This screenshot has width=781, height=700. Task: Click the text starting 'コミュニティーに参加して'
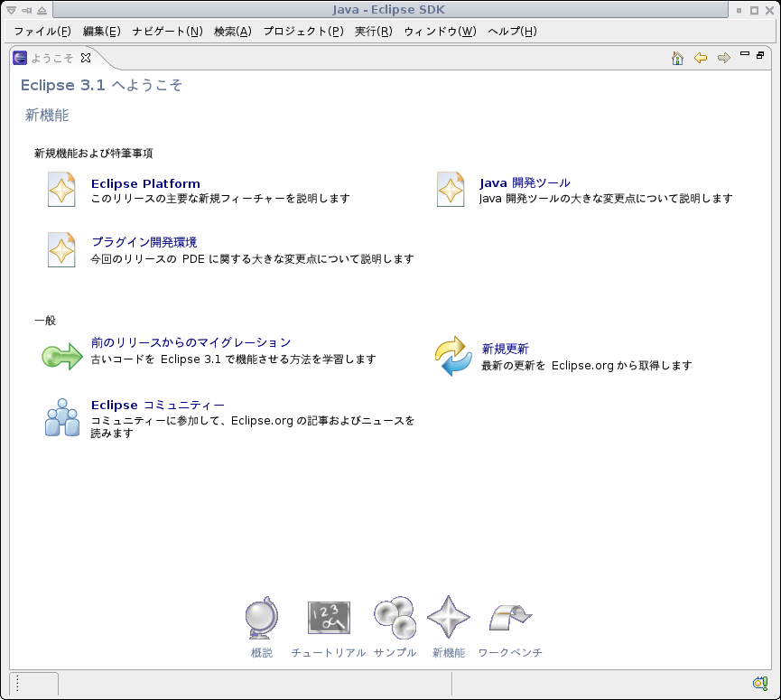[253, 427]
